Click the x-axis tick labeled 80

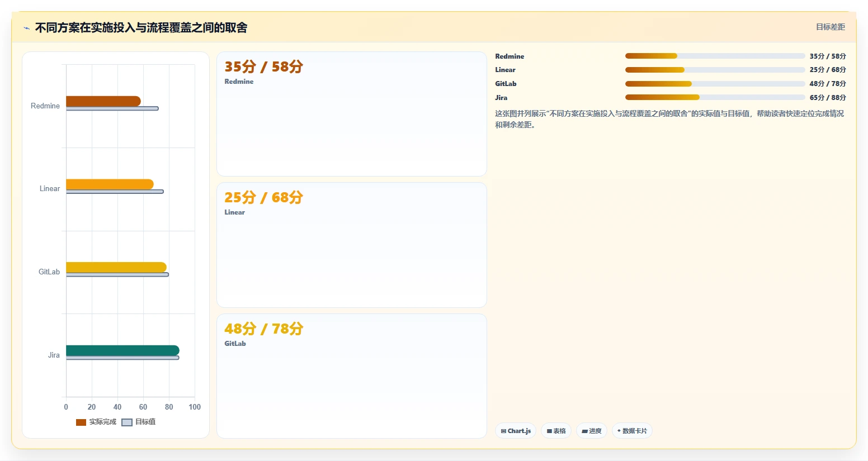(169, 407)
